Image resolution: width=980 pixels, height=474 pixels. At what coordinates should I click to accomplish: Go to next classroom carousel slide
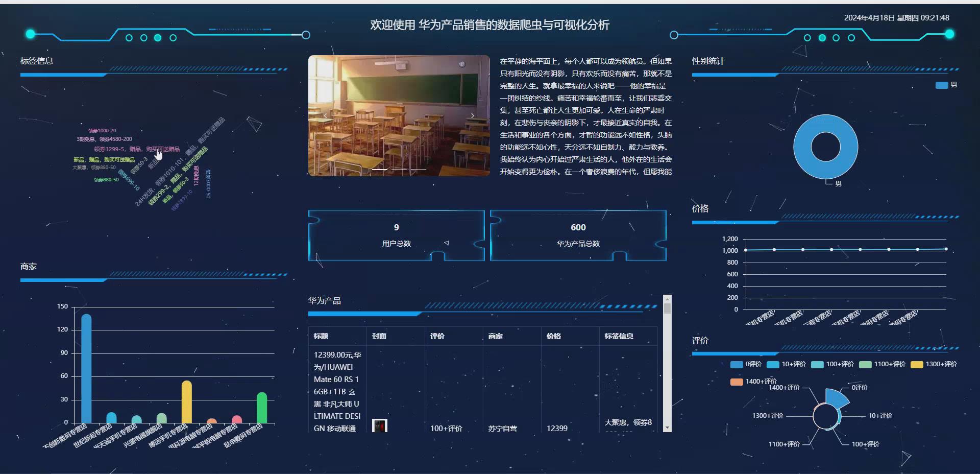click(473, 115)
